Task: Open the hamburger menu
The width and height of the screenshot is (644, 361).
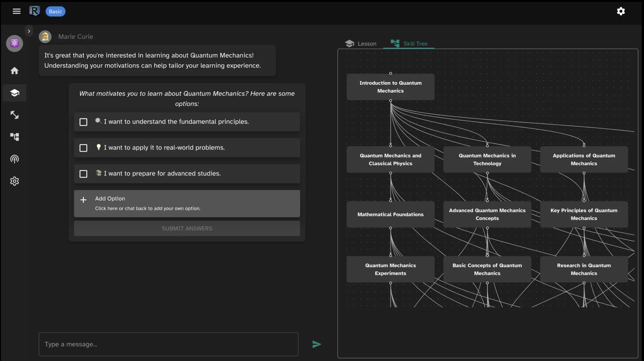Action: 17,11
